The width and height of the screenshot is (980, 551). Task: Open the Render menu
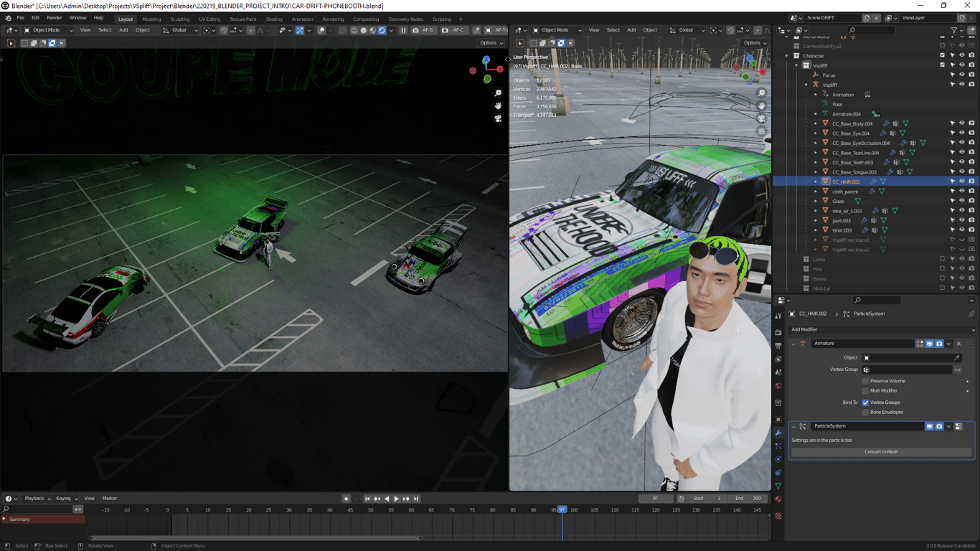pyautogui.click(x=54, y=18)
